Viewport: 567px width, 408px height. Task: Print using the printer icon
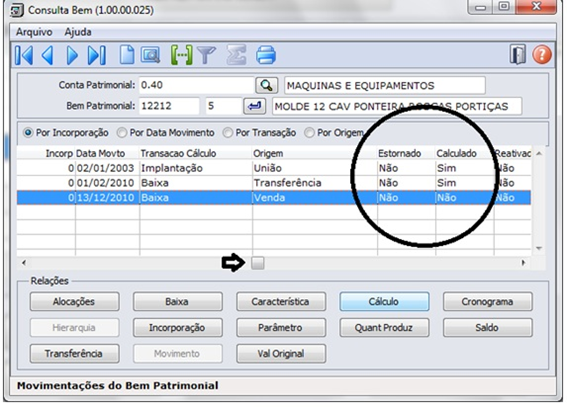point(266,55)
